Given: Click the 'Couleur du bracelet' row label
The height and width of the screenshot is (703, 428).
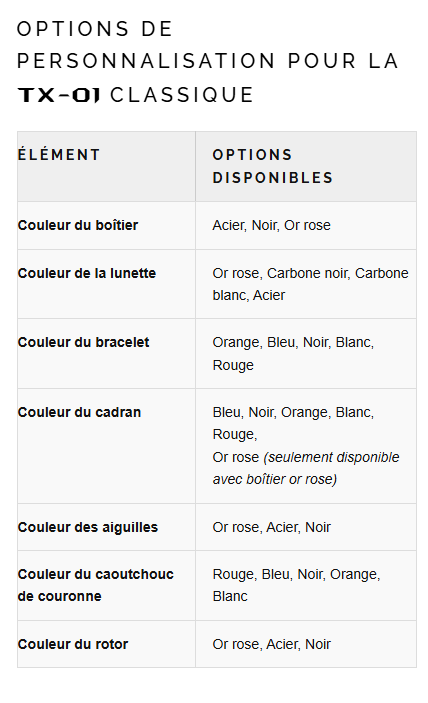Looking at the screenshot, I should point(83,342).
